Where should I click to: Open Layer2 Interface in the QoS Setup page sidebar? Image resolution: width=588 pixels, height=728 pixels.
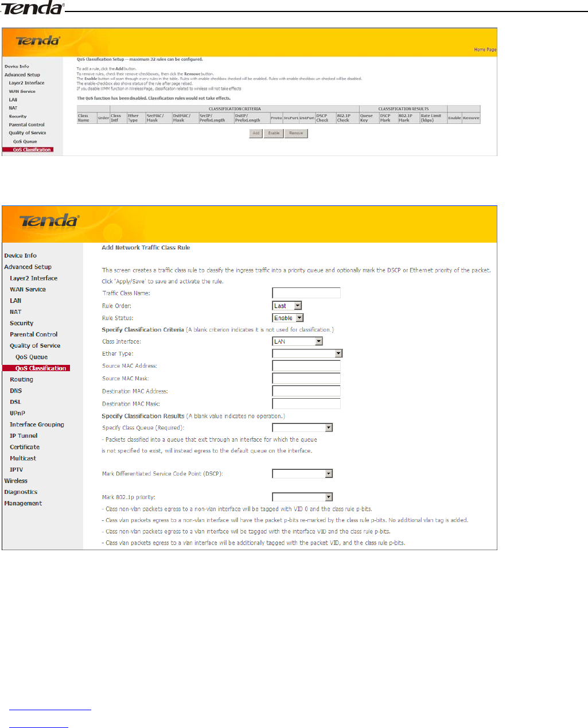[x=26, y=83]
